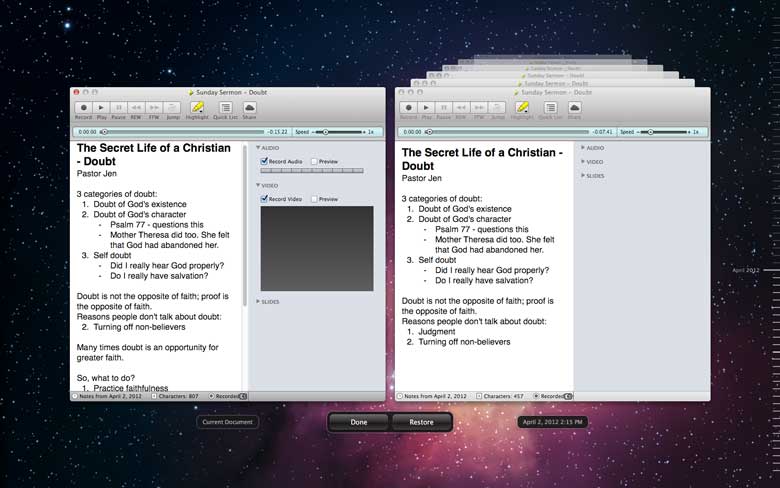Click Record icon in left window toolbar
Image resolution: width=780 pixels, height=488 pixels.
[83, 107]
